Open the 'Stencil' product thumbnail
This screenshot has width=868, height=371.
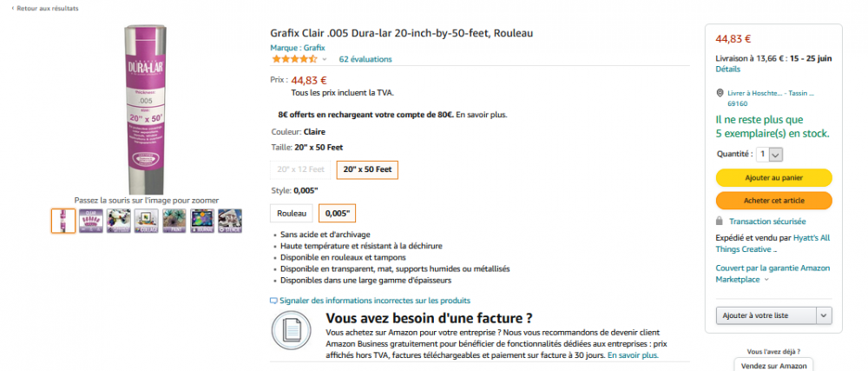point(229,221)
